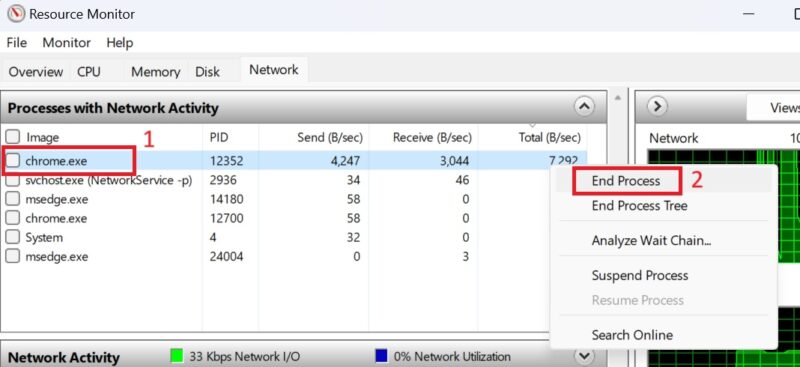Sort by the Image column header
The height and width of the screenshot is (367, 800).
pos(42,137)
